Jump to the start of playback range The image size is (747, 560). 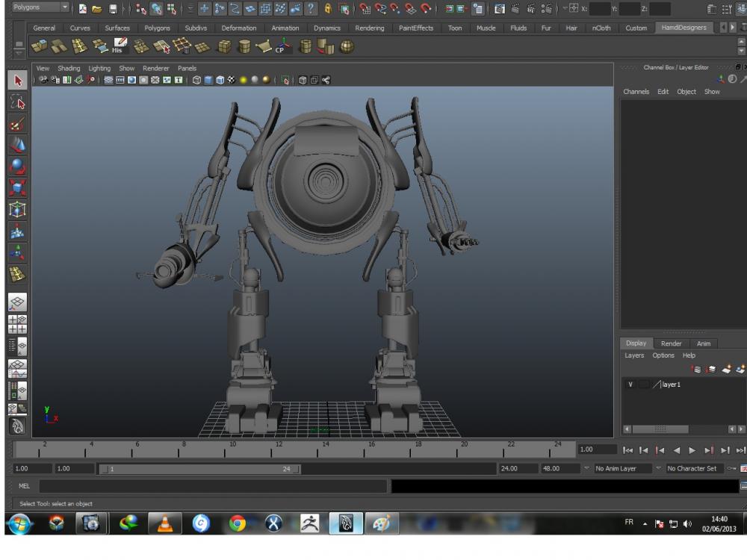(629, 450)
